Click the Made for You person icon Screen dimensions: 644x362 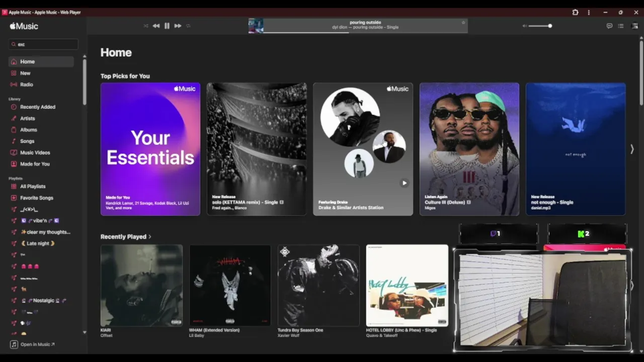click(x=14, y=164)
